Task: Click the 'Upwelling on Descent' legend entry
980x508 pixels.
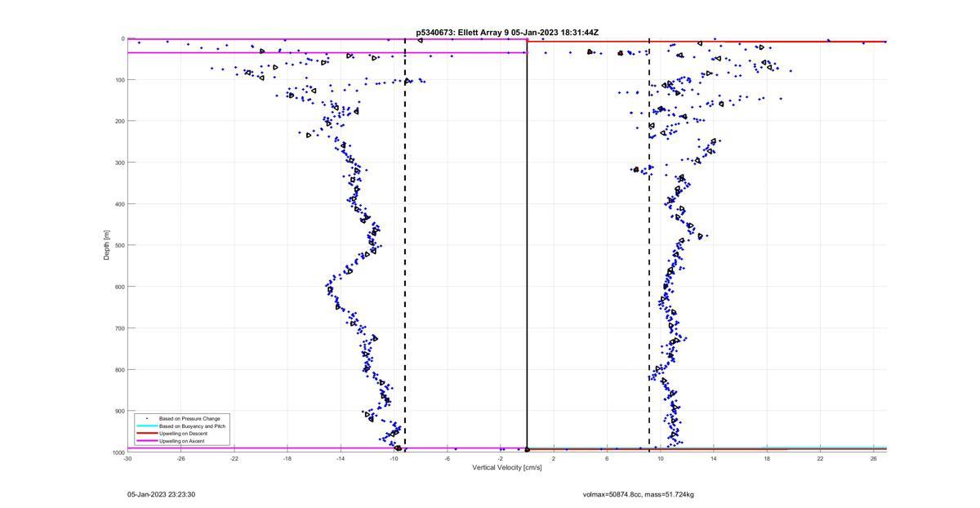Action: pos(183,433)
